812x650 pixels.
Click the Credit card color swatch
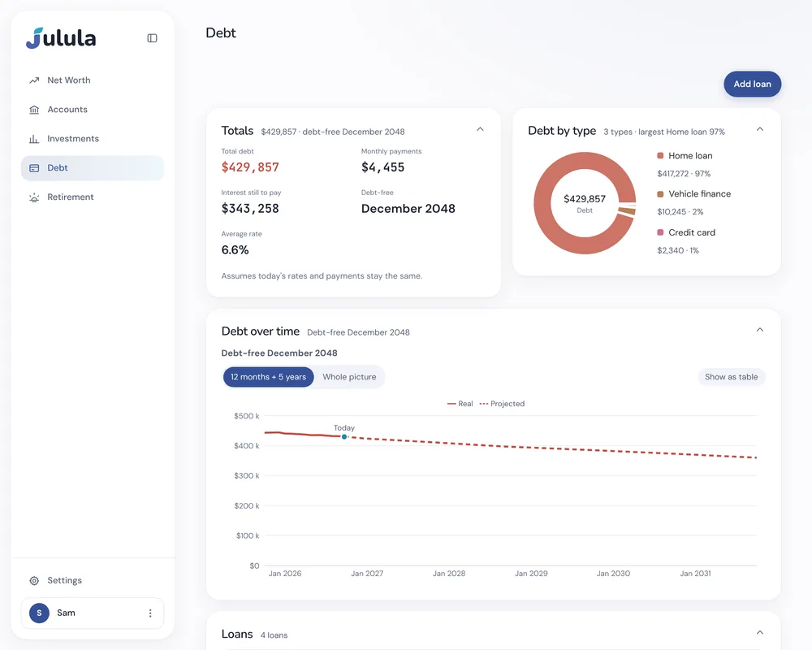pyautogui.click(x=660, y=232)
